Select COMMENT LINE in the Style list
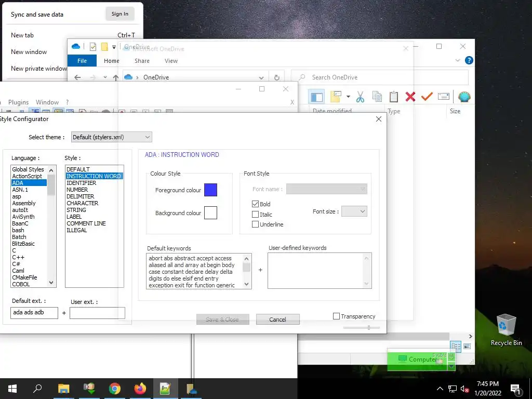 tap(86, 223)
